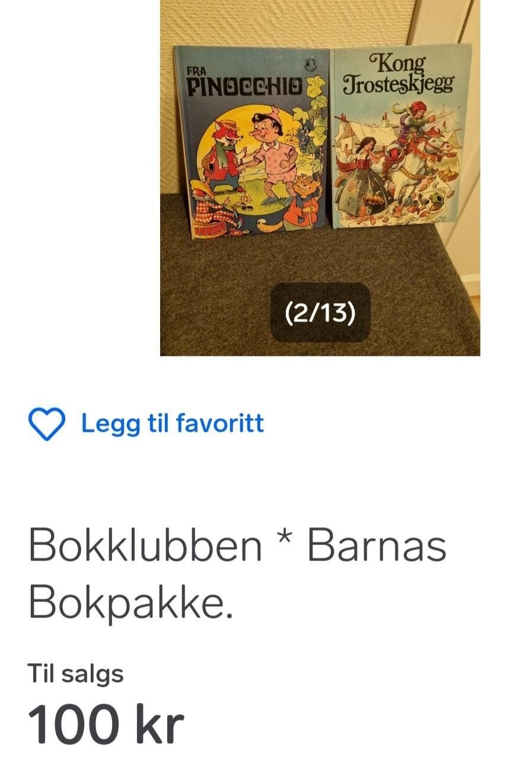Click the heart favorite icon

(x=46, y=424)
